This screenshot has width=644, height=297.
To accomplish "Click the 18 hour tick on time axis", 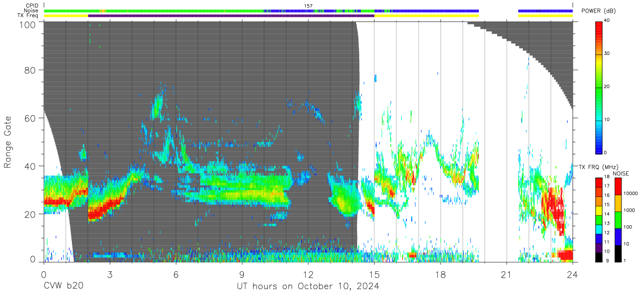I will tap(441, 274).
